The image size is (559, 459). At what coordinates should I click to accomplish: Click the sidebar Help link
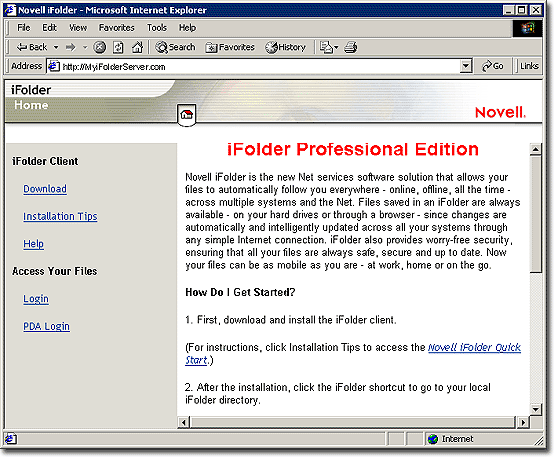tap(34, 244)
